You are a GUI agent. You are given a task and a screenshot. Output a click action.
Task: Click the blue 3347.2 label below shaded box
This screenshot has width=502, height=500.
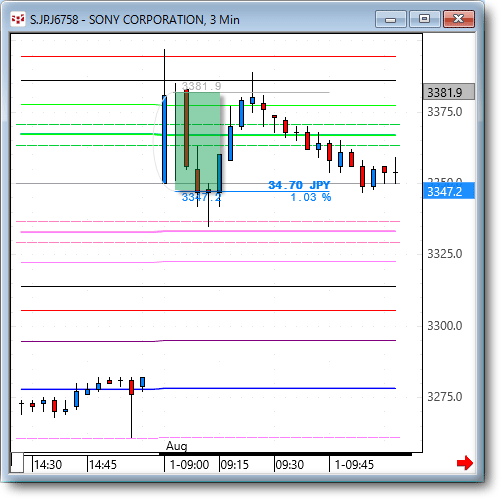tap(201, 197)
